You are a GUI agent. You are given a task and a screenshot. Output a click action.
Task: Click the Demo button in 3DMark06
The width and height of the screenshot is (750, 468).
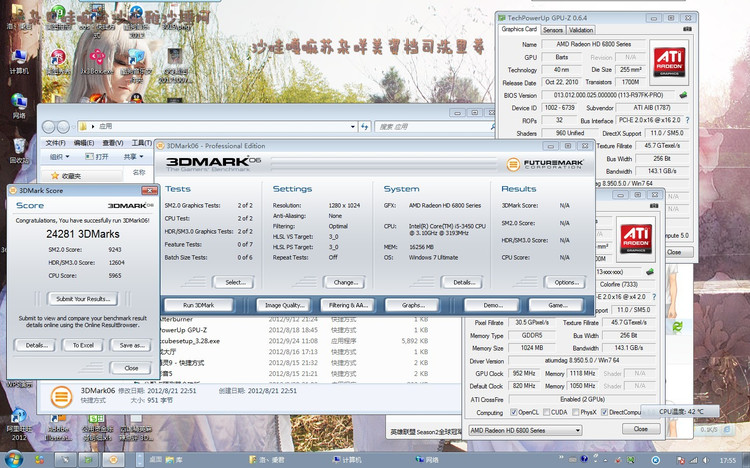[x=491, y=305]
